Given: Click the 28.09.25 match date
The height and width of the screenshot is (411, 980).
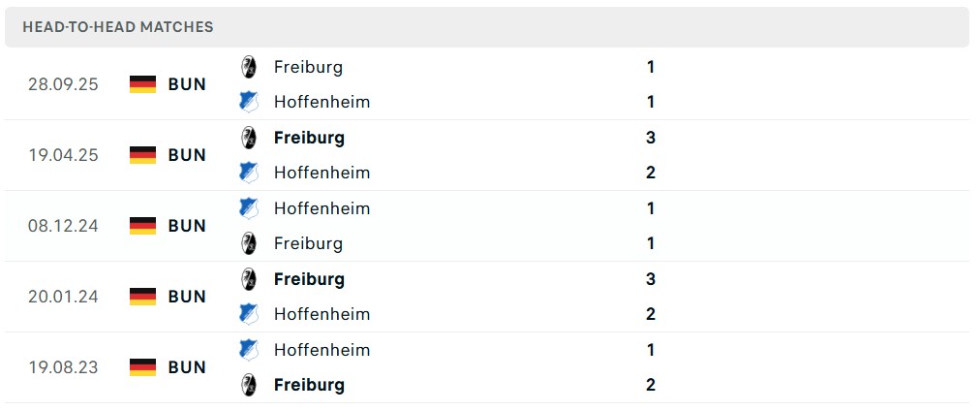Looking at the screenshot, I should 63,84.
